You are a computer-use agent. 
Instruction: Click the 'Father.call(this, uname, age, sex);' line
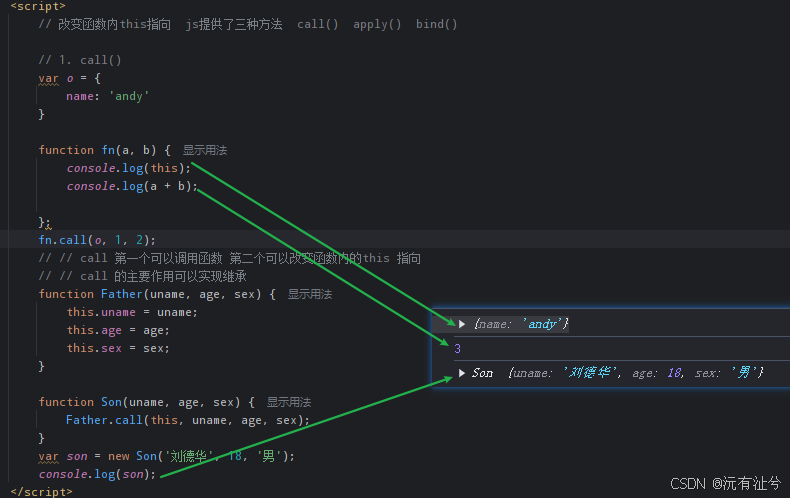pos(187,420)
